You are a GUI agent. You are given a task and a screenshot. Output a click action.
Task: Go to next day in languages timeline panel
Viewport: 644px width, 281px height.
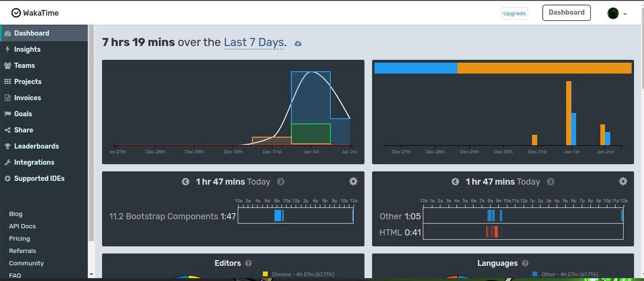(551, 182)
